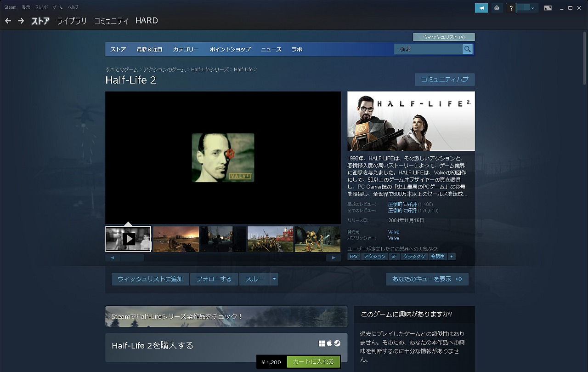Play the trailer thumbnail
Screen dimensions: 588x372
click(x=128, y=239)
